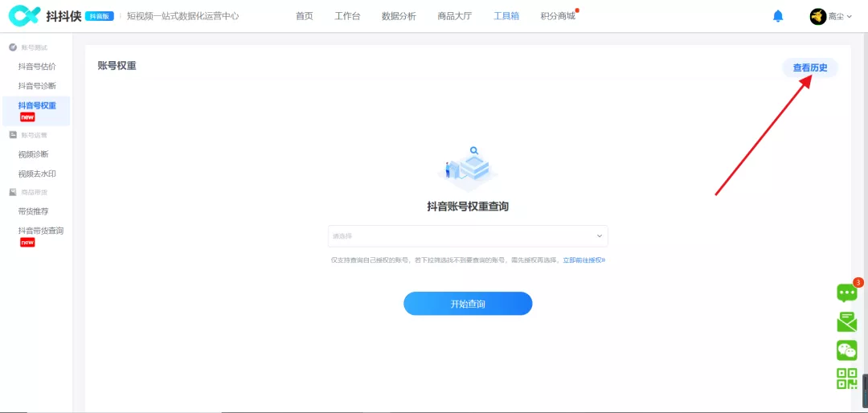Open the notification bell
Viewport: 868px width, 413px height.
click(x=778, y=16)
